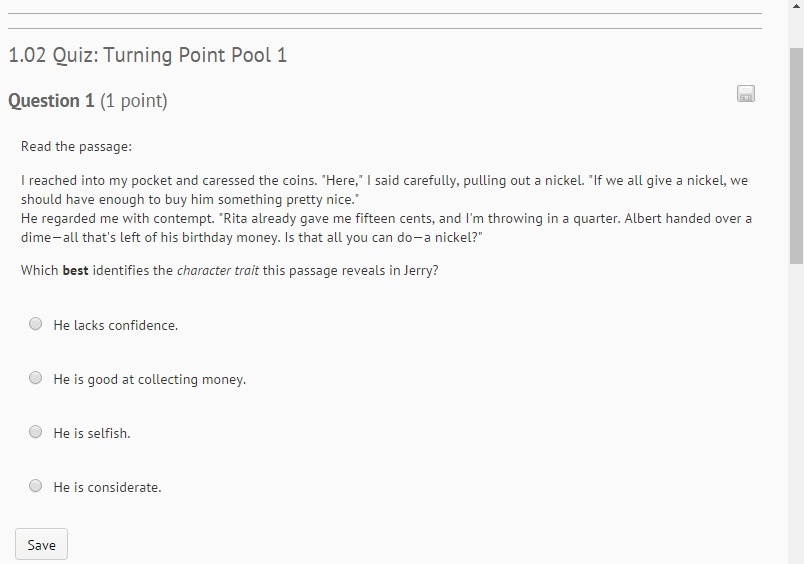Image resolution: width=804 pixels, height=564 pixels.
Task: Choose the 'He is good at collecting money.' radio button
Action: 36,378
